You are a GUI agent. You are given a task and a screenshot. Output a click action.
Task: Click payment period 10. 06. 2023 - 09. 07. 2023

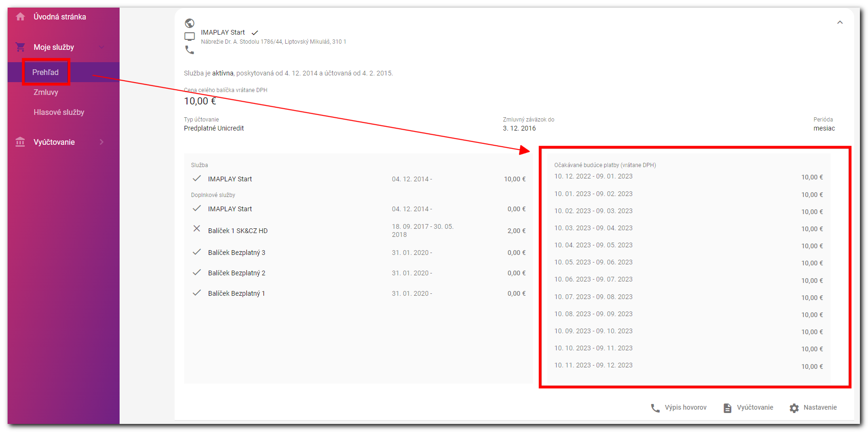tap(593, 279)
